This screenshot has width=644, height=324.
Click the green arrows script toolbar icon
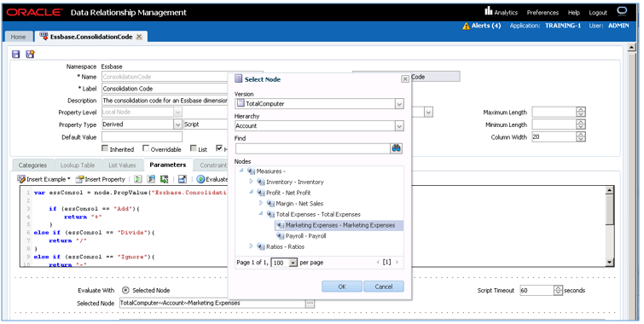coord(165,179)
